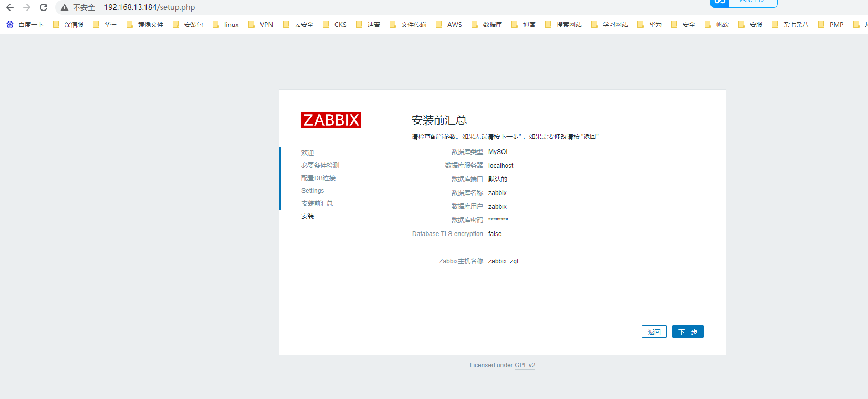Open the 华为 bookmark folder
Image resolution: width=868 pixels, height=399 pixels.
tap(650, 24)
